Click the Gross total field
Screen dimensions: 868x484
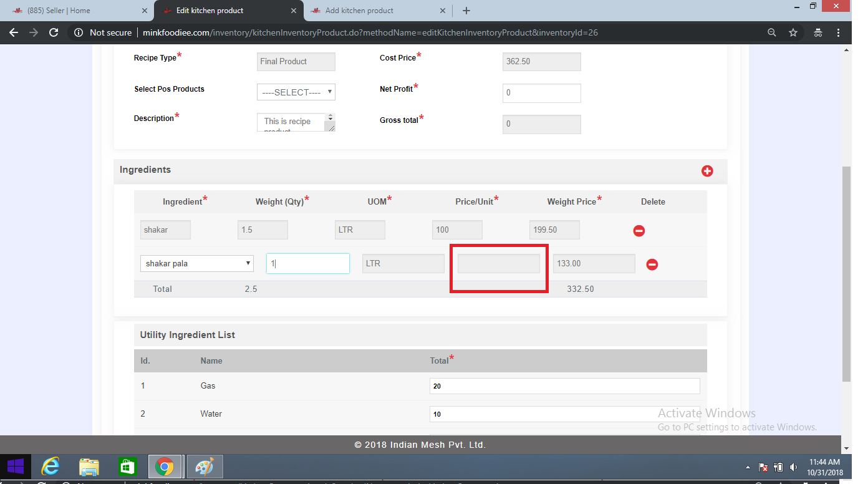coord(541,124)
